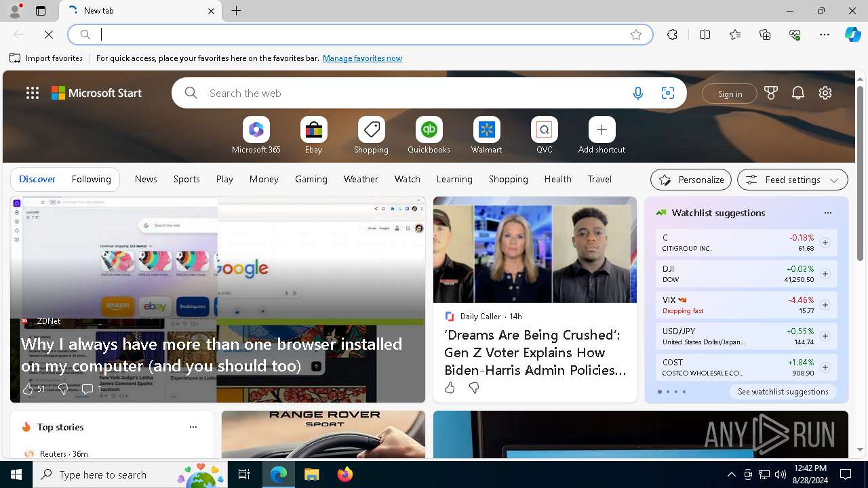
Task: Add DJI Dow to watchlist
Action: [825, 274]
